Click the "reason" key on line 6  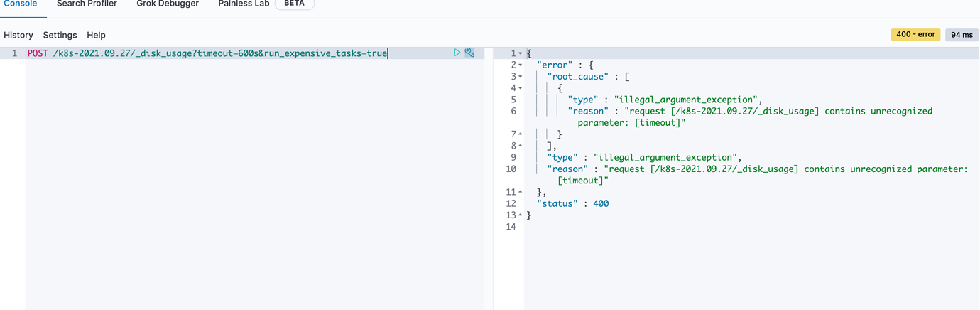pyautogui.click(x=588, y=111)
